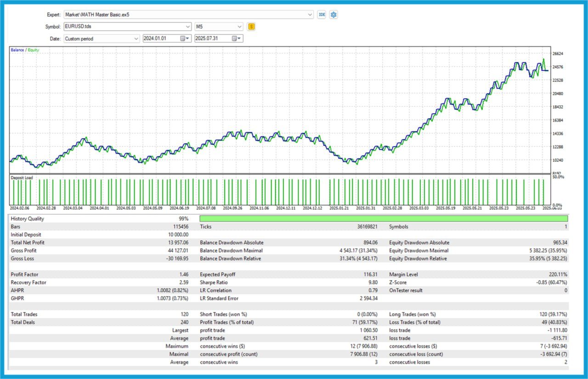Open the Symbol dropdown showing EURUSD.tds
The width and height of the screenshot is (588, 379).
point(187,26)
